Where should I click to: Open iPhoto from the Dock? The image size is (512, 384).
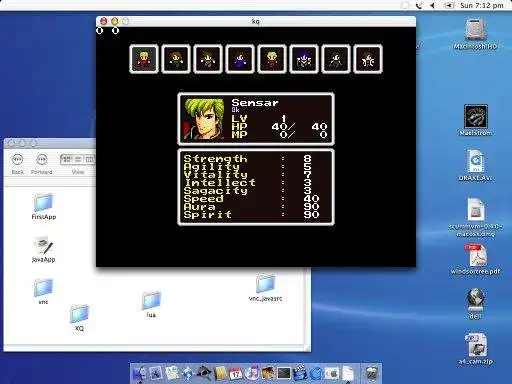[x=268, y=373]
